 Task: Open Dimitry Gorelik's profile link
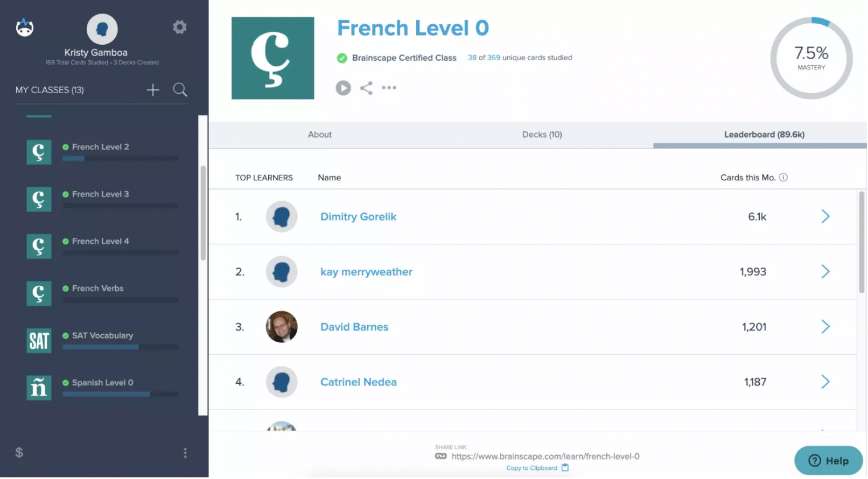point(358,217)
